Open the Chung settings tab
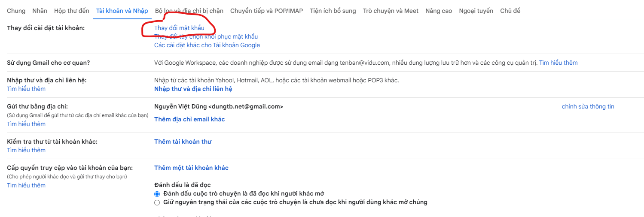The width and height of the screenshot is (644, 217). (16, 11)
